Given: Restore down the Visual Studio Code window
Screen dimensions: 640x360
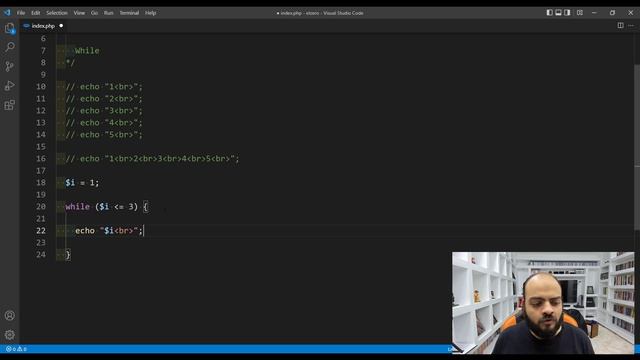Looking at the screenshot, I should click(x=612, y=13).
